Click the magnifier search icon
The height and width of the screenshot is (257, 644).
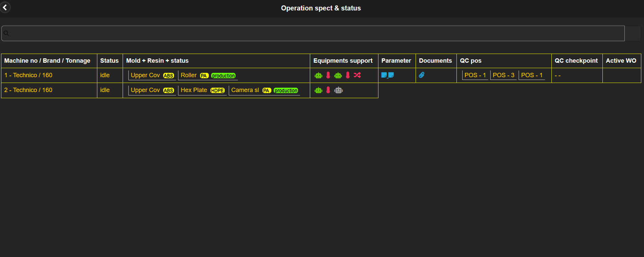[6, 33]
